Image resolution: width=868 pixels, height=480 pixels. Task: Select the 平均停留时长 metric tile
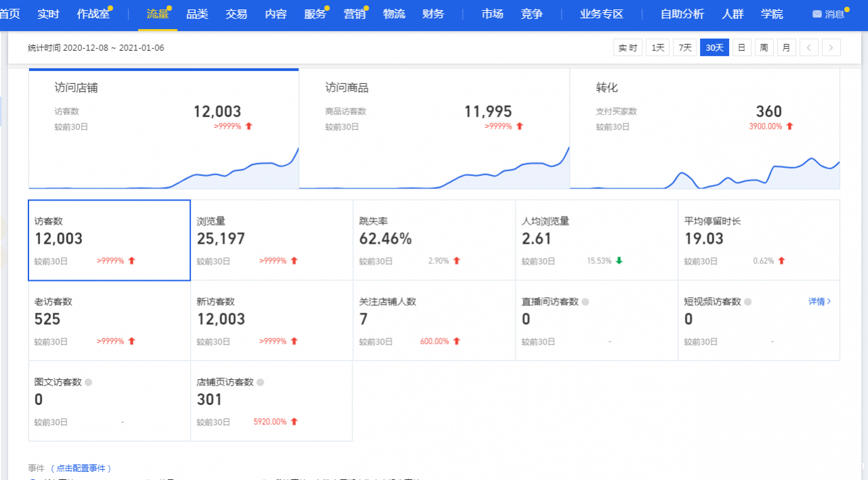pyautogui.click(x=759, y=240)
